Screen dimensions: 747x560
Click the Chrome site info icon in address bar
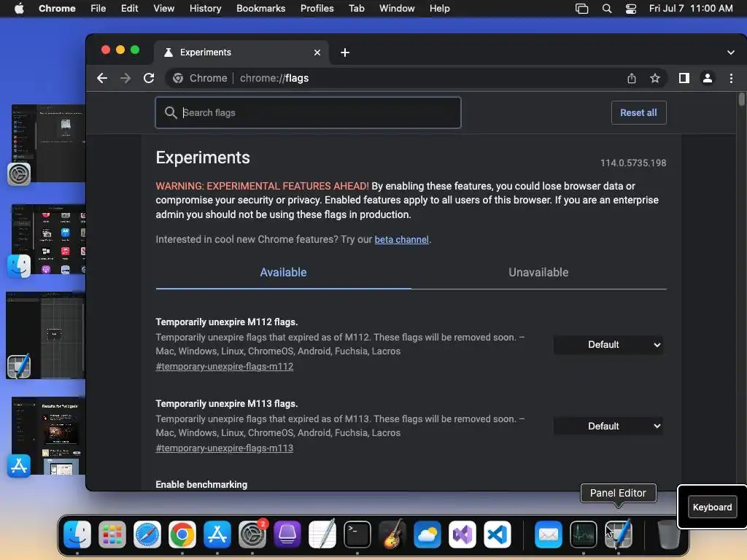point(178,78)
